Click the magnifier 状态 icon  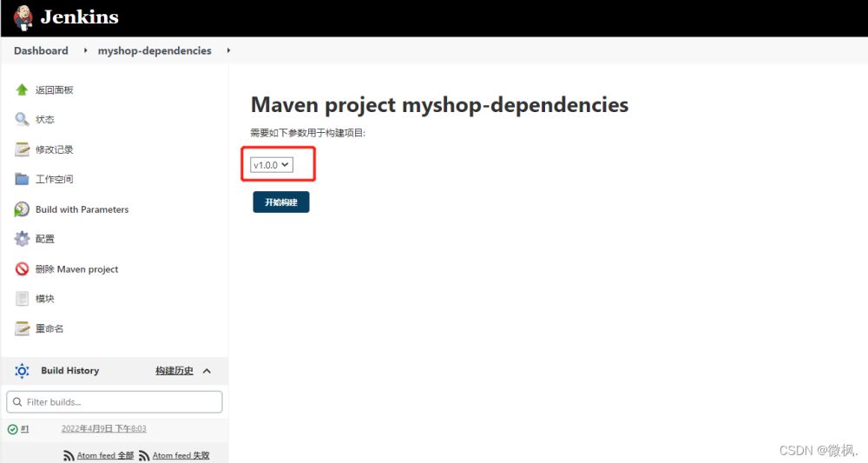point(22,119)
